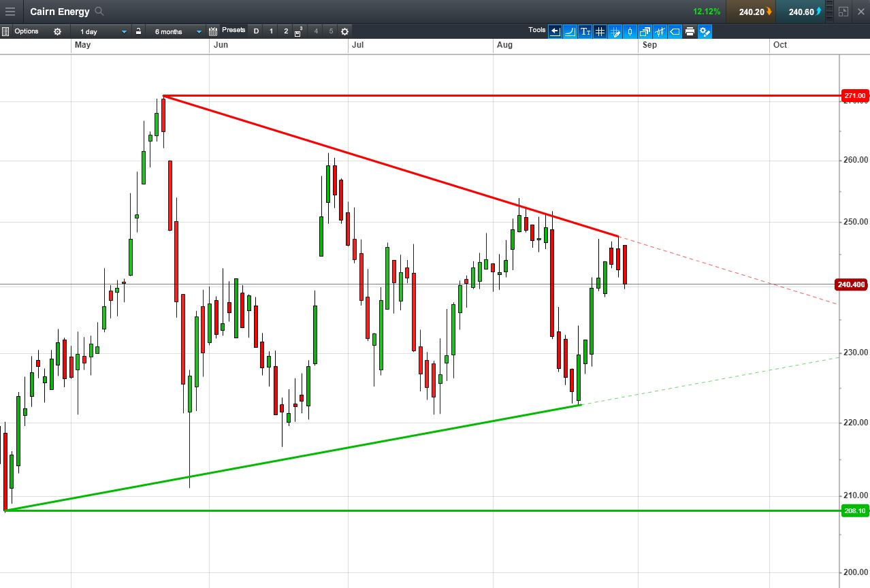Open the settings-with-pencil customise tool
Screen dimensions: 870x588
point(705,31)
